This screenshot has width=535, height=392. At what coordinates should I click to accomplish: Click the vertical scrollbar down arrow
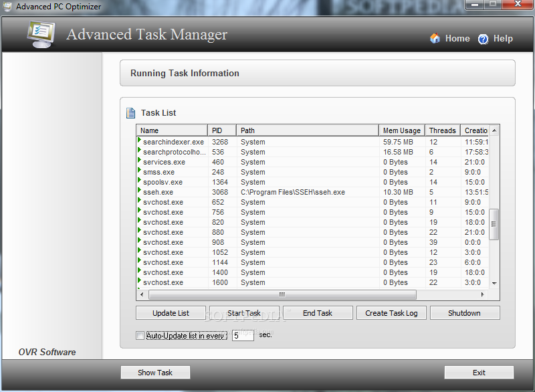pos(494,283)
